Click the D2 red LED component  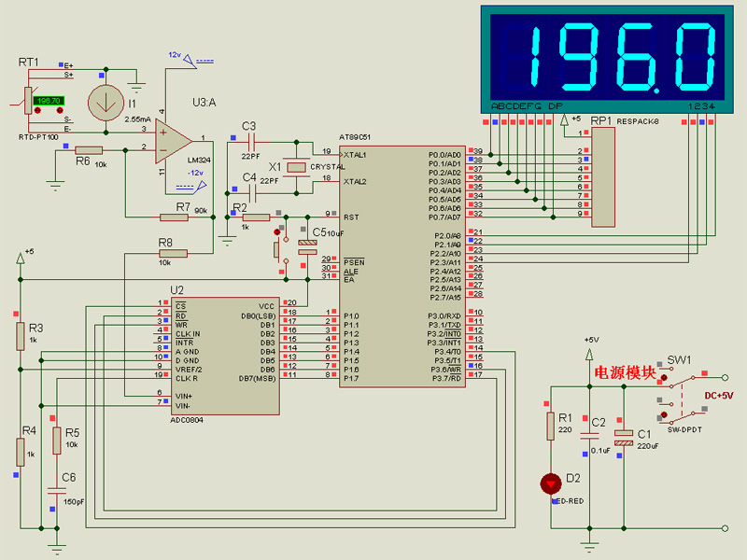pyautogui.click(x=551, y=483)
